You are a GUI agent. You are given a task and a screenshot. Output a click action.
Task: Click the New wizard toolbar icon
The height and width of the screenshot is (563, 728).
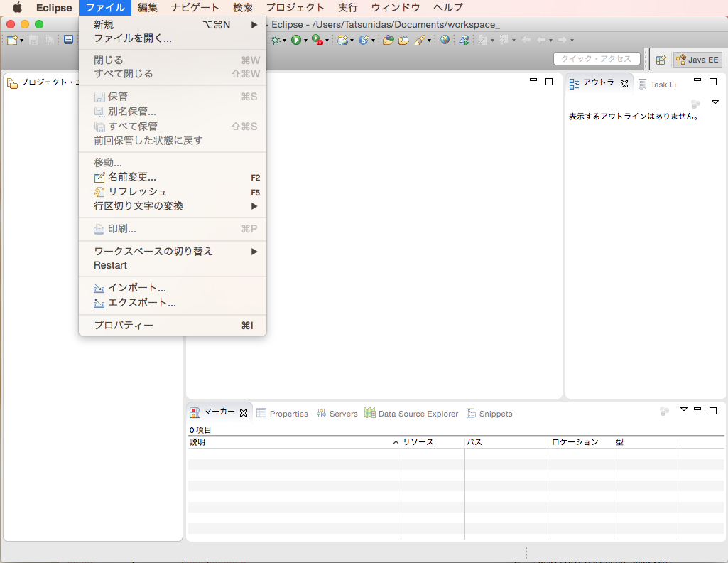pos(12,40)
